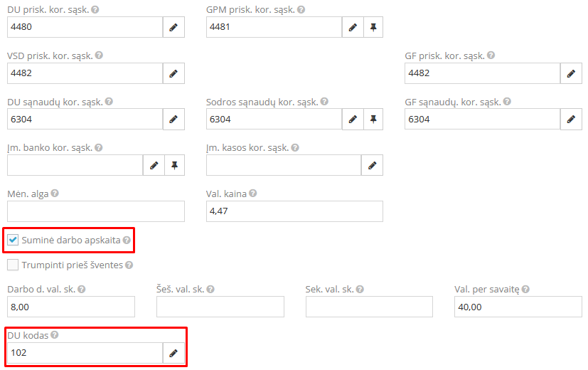Click the Mėn. alga input field
The image size is (588, 370).
[95, 211]
